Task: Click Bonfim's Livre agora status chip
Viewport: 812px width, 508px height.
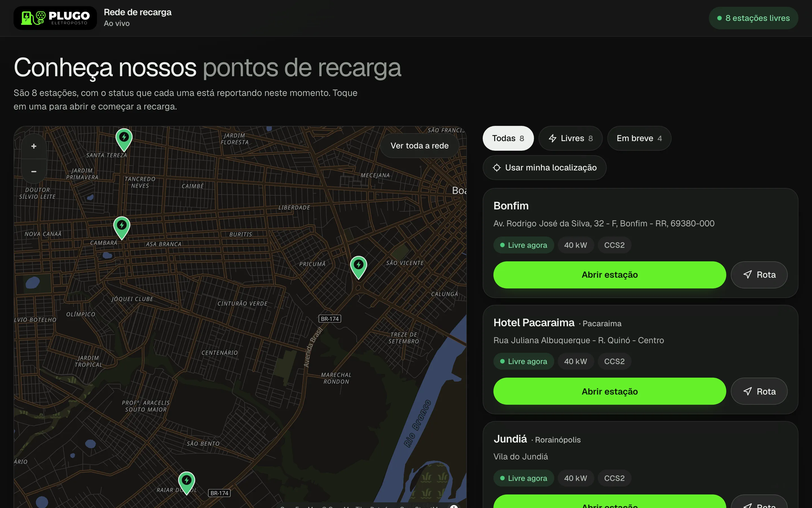Action: click(524, 245)
